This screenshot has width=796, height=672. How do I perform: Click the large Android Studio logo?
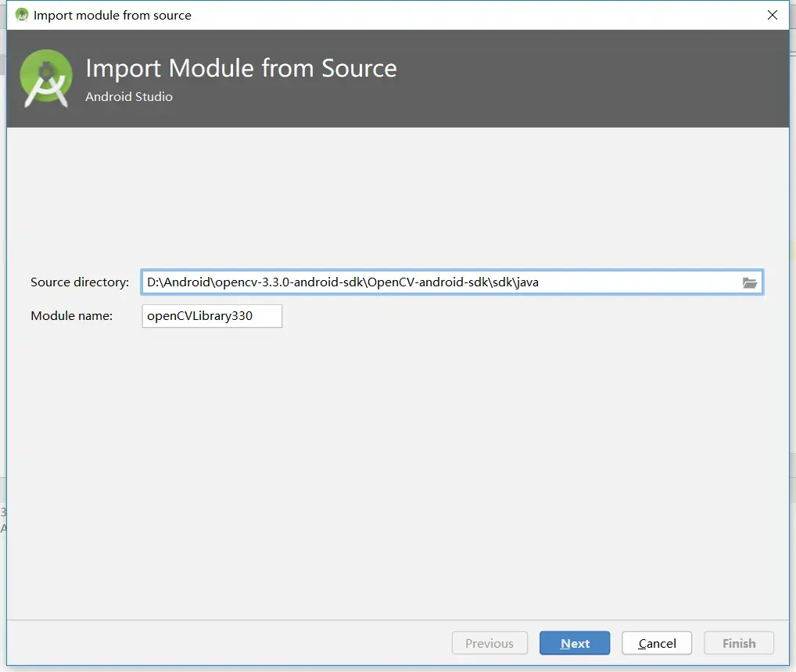click(46, 78)
